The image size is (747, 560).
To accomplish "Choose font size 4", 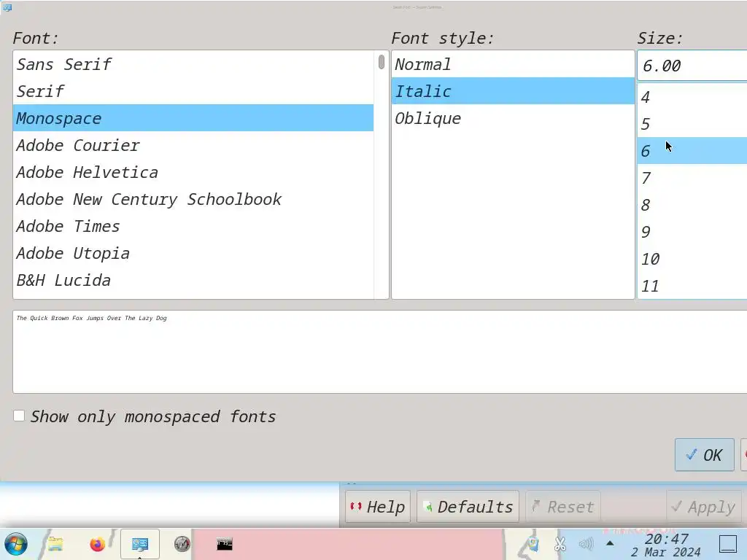I will click(692, 97).
